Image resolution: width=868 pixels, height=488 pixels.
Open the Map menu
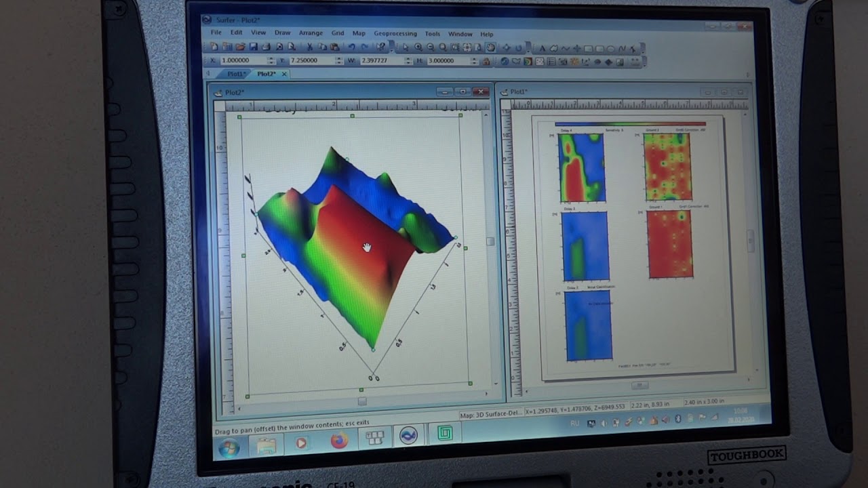point(359,33)
